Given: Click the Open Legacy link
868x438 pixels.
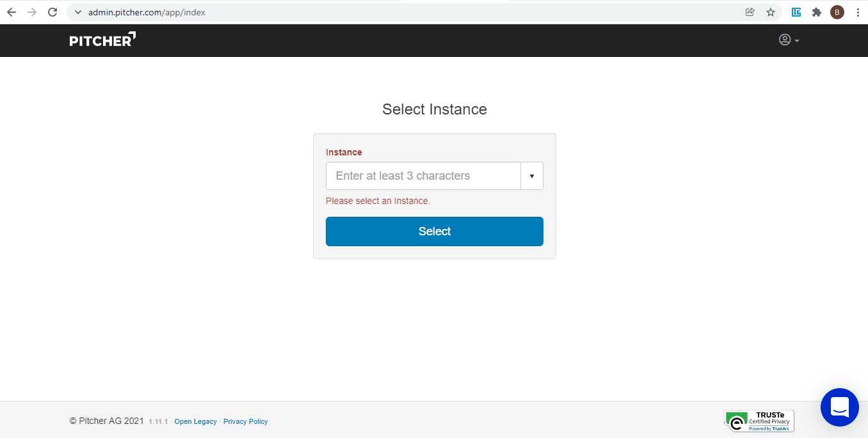Looking at the screenshot, I should (x=195, y=421).
